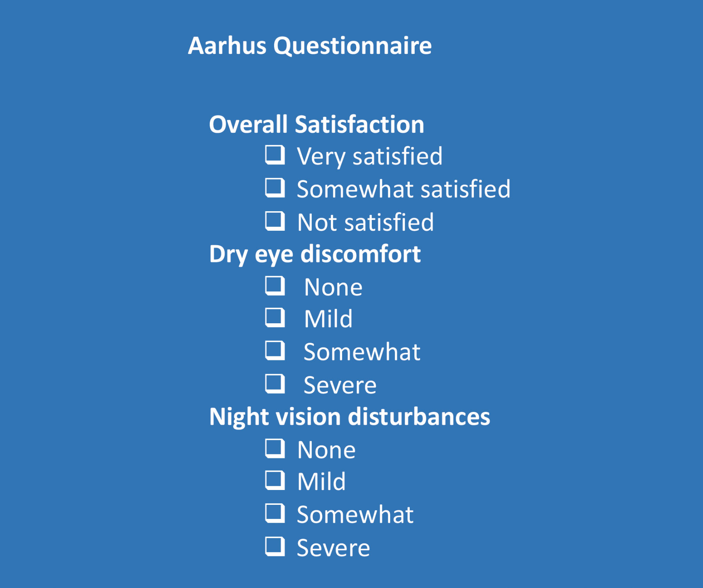
Task: Check Severe box under Night vision disturbances
Action: [x=275, y=546]
